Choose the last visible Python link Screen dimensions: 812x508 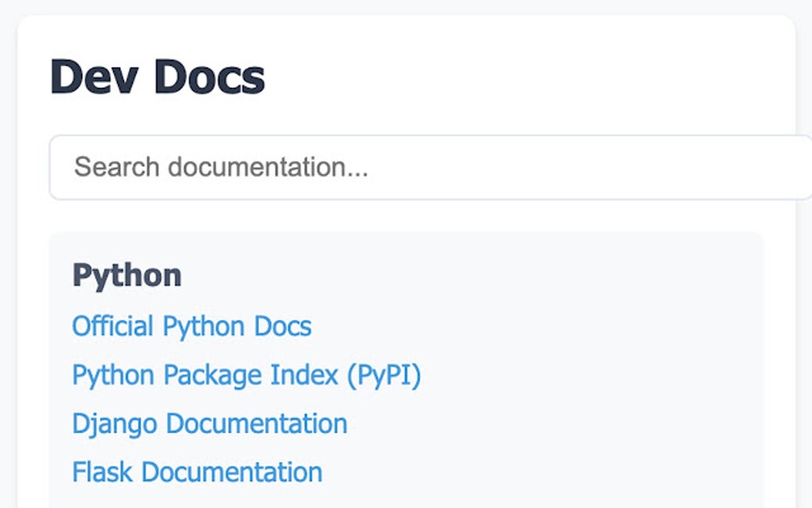[x=197, y=472]
